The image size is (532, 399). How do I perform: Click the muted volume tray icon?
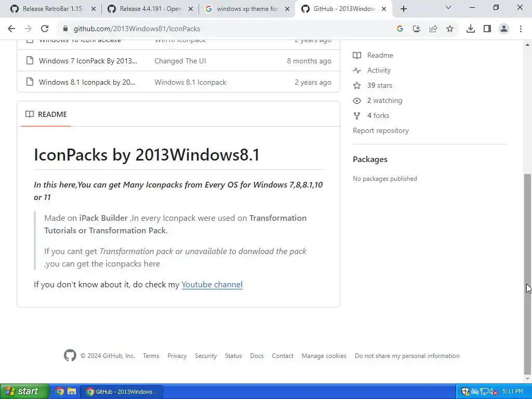pos(494,392)
